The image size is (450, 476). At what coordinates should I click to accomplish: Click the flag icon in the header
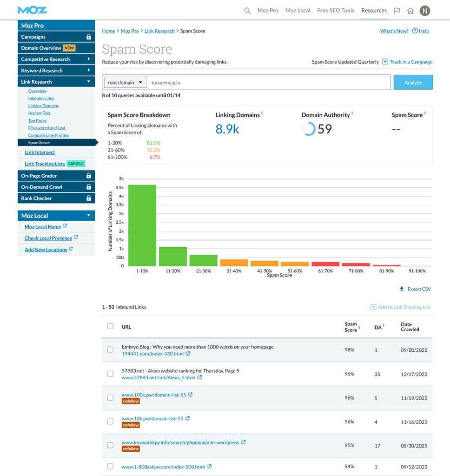tap(397, 10)
